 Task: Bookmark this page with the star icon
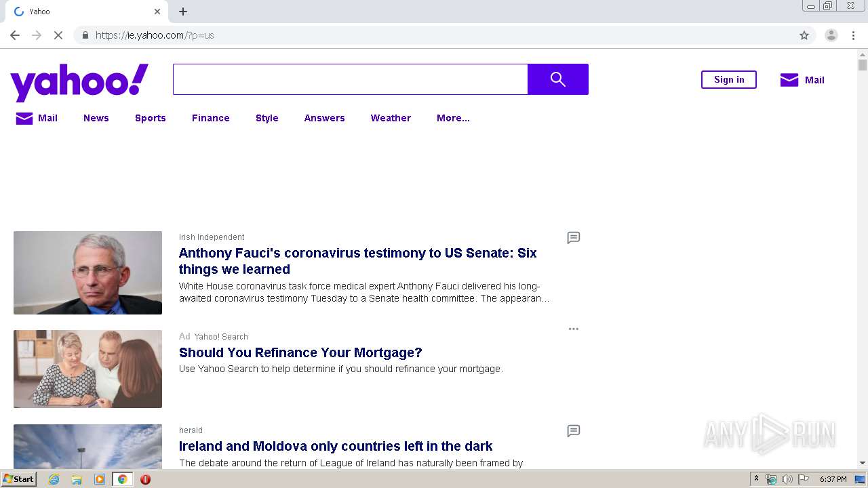[x=804, y=35]
